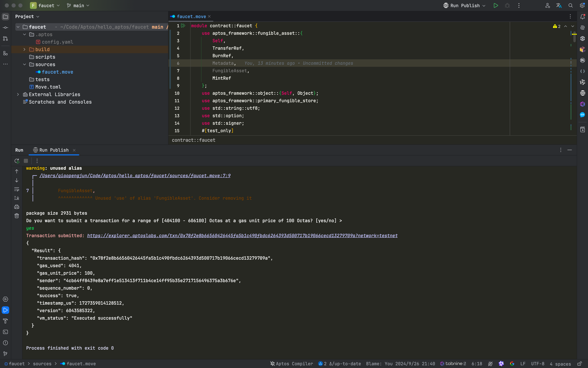Open the Git tool window icon

(x=5, y=354)
